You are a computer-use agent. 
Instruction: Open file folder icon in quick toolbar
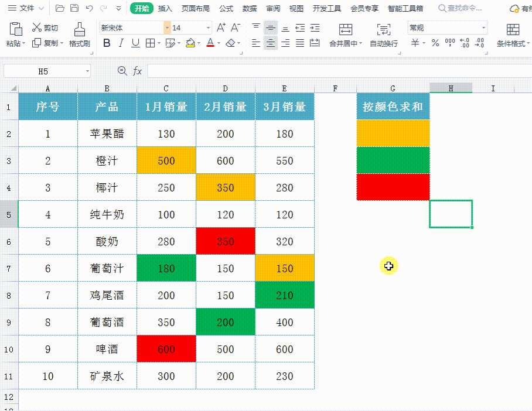pyautogui.click(x=60, y=8)
